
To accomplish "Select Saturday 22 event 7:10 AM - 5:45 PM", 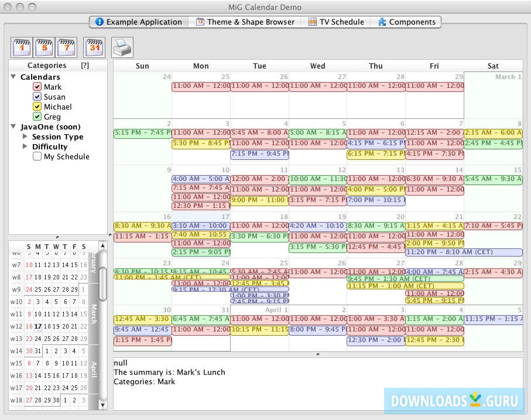I will click(x=493, y=226).
